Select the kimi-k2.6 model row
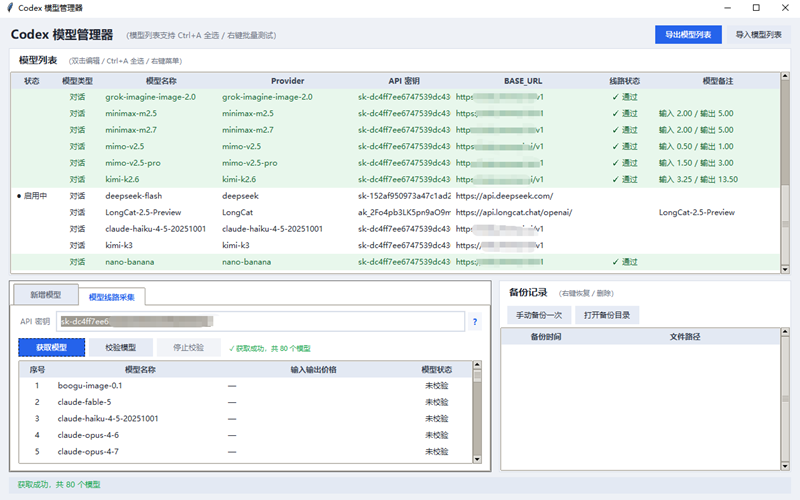 click(x=395, y=179)
